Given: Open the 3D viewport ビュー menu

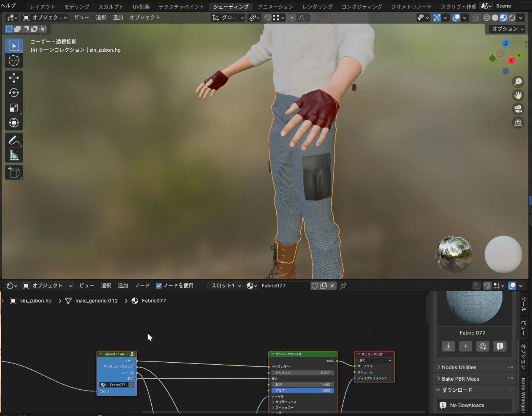Looking at the screenshot, I should pyautogui.click(x=82, y=18).
